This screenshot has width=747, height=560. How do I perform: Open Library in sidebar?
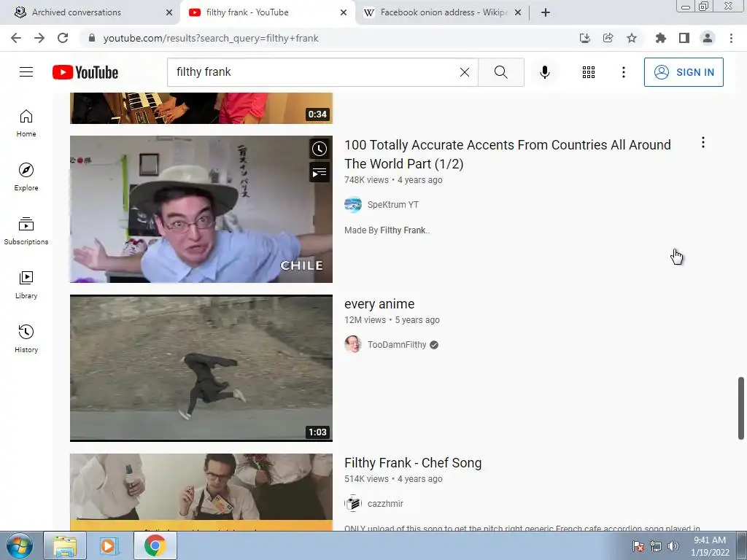tap(26, 285)
